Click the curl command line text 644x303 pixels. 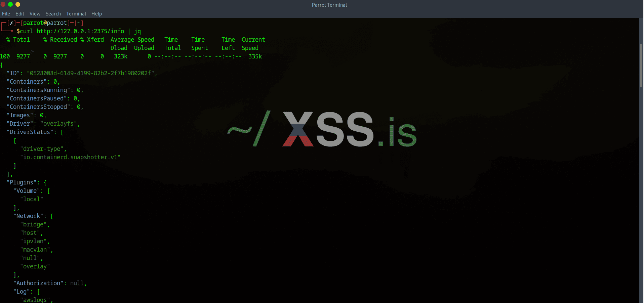[x=80, y=31]
